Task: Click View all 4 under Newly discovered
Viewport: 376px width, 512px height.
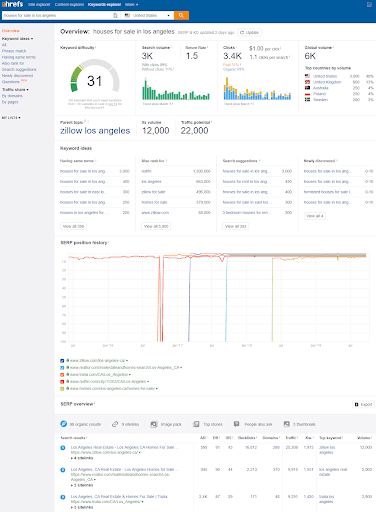Action: [315, 216]
